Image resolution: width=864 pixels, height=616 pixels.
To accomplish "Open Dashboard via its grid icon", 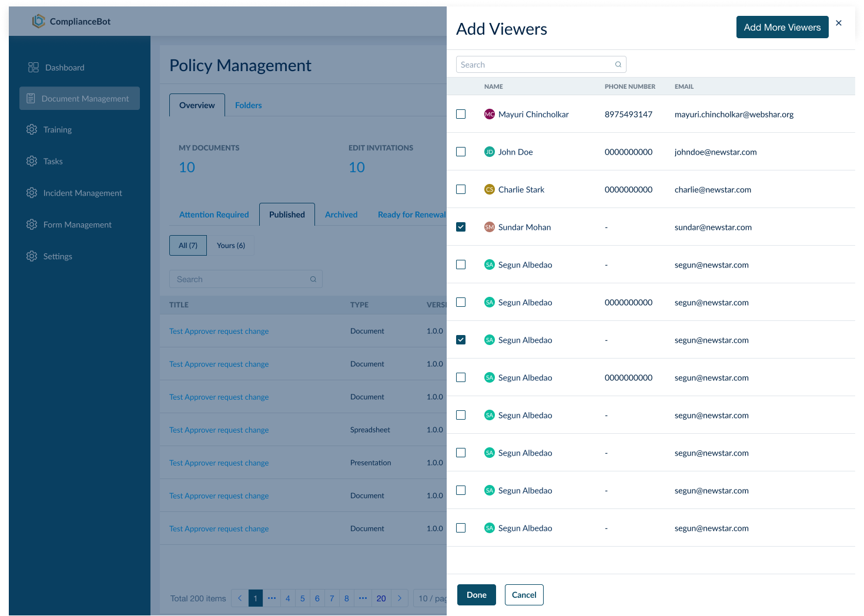I will click(x=34, y=68).
